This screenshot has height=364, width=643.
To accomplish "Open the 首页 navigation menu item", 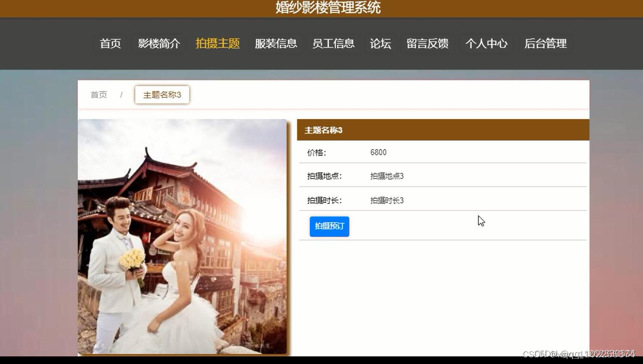I will coord(110,43).
